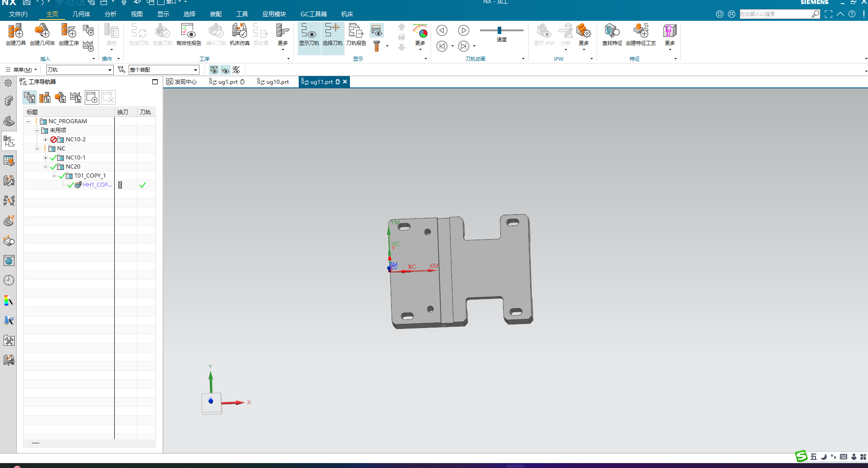Click 更多 in the 显示 group
This screenshot has height=468, width=868.
pos(420,36)
